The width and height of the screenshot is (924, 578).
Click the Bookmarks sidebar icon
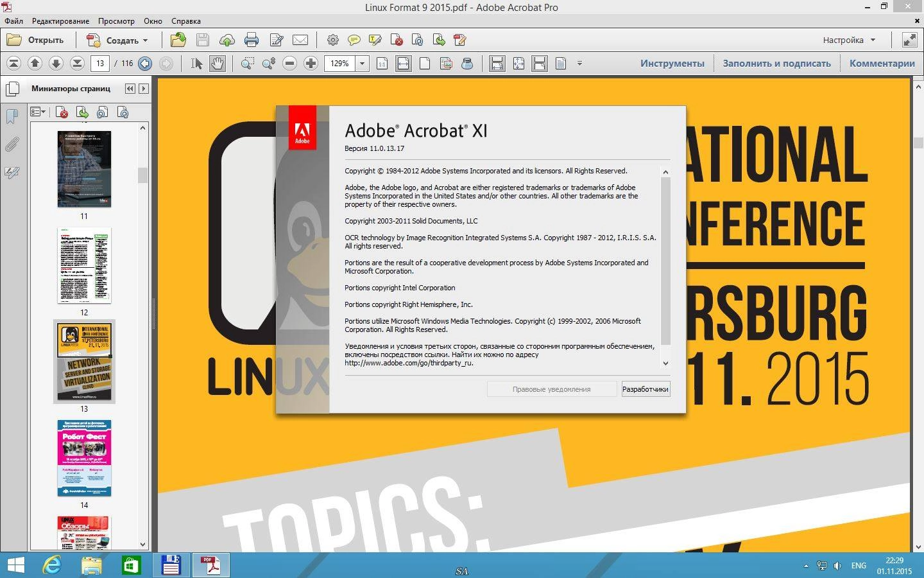coord(12,116)
